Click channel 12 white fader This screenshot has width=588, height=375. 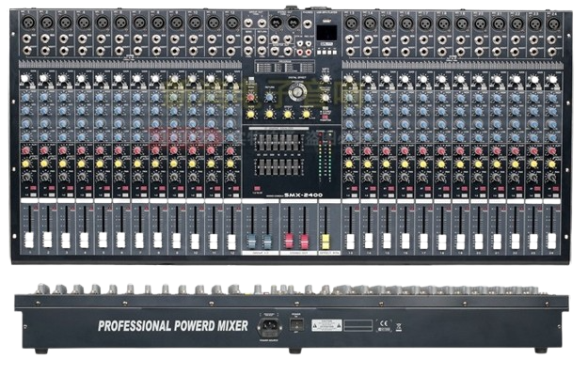tap(231, 242)
